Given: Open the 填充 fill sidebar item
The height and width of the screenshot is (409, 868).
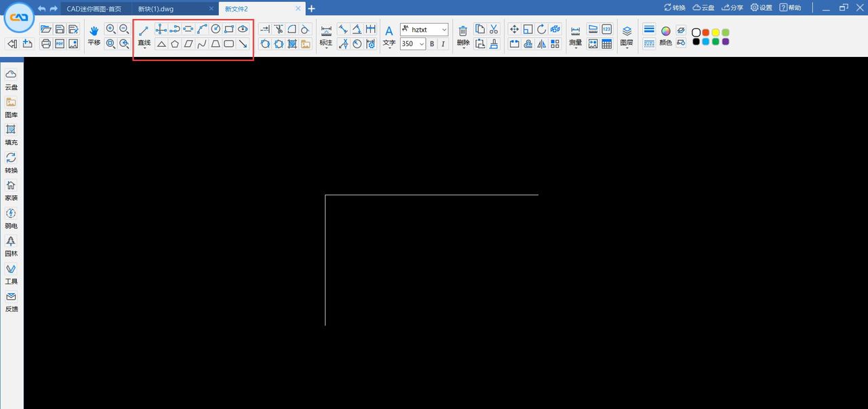Looking at the screenshot, I should 12,135.
